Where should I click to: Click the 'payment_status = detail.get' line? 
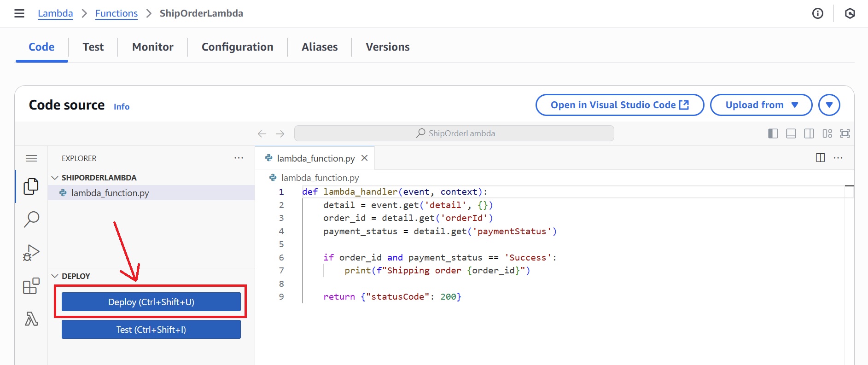pyautogui.click(x=440, y=231)
